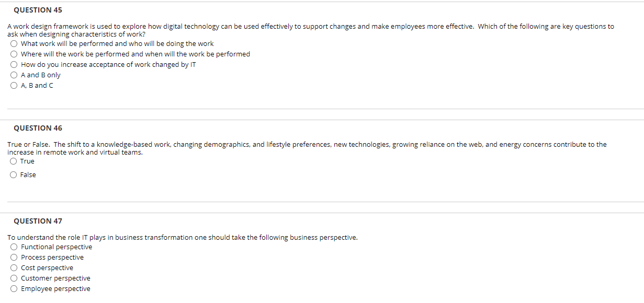The image size is (644, 303).
Task: Choose "Functional perspective" in Question 47
Action: [13, 247]
